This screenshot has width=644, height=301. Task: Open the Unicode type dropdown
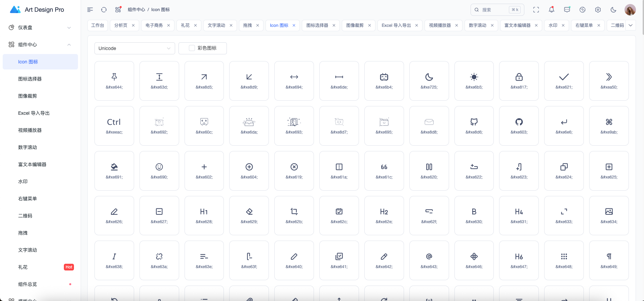click(134, 48)
